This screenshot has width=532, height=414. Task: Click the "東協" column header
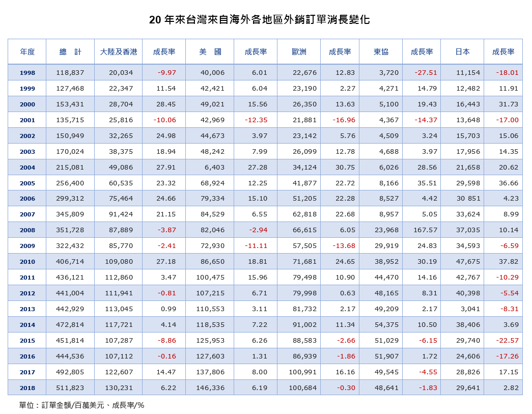point(381,52)
